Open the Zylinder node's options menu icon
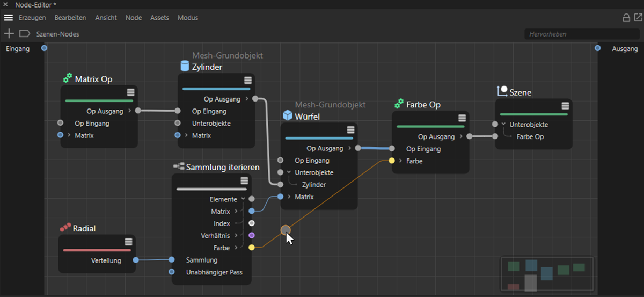 click(247, 81)
